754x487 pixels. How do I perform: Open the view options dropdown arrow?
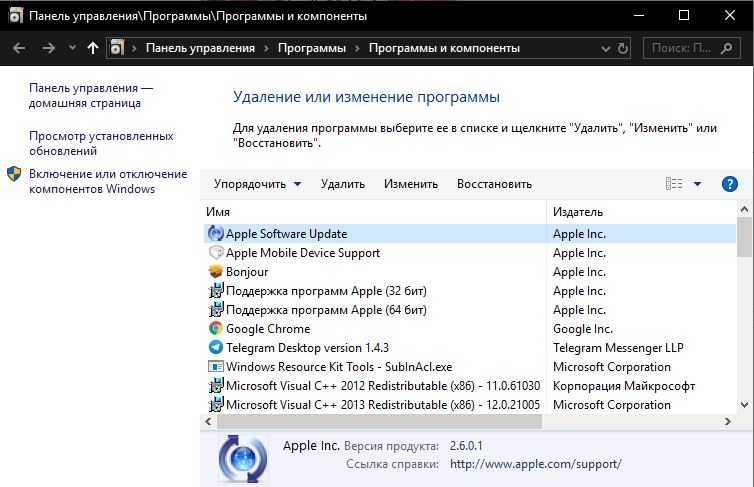(697, 184)
